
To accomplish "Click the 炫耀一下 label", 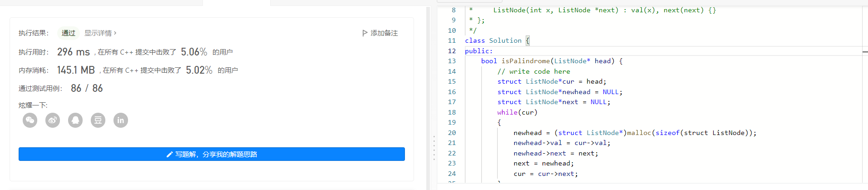I will 33,105.
